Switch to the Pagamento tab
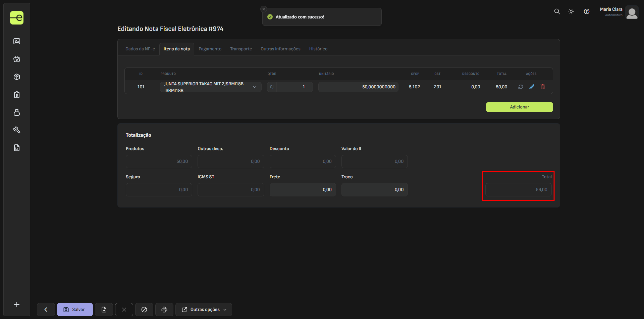Screen dimensions: 644x319 (210, 49)
